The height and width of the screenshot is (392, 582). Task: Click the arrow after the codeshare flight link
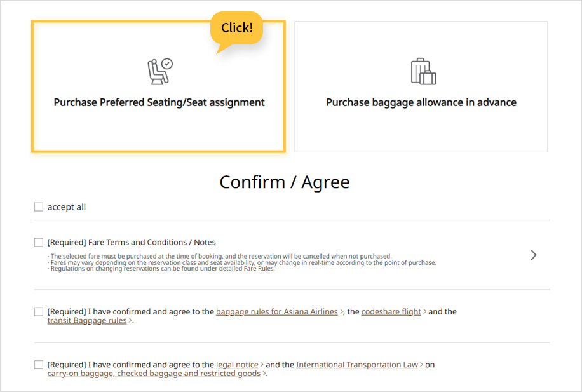[x=424, y=312]
